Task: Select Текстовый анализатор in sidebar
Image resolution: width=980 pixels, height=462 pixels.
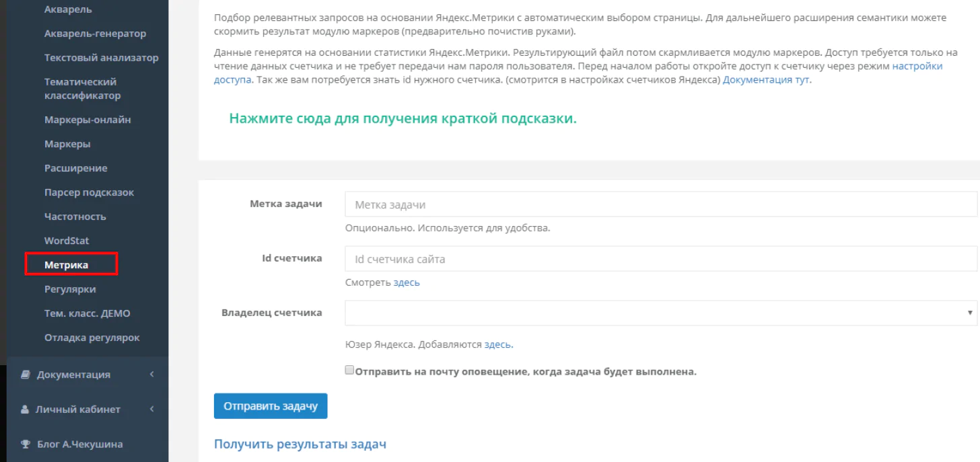Action: coord(102,58)
